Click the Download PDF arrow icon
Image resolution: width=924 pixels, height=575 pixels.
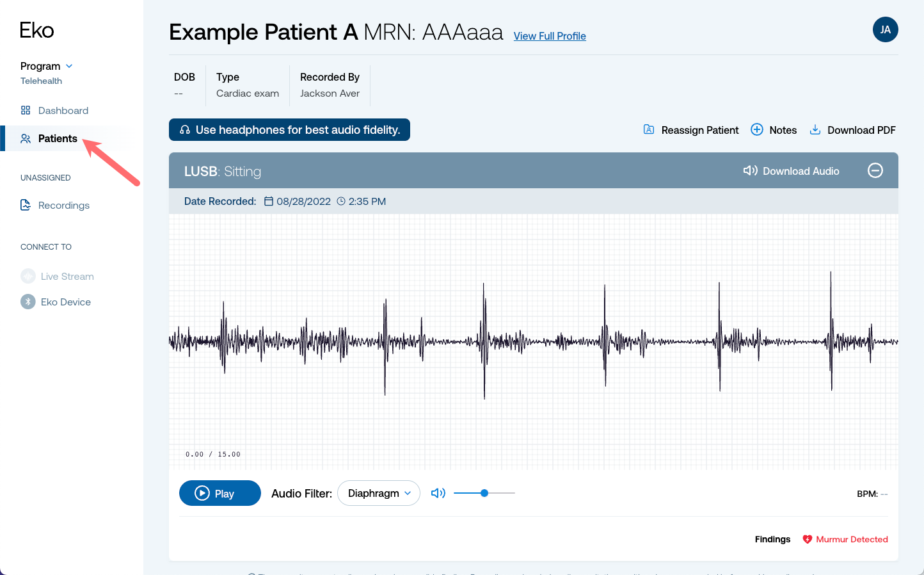815,129
